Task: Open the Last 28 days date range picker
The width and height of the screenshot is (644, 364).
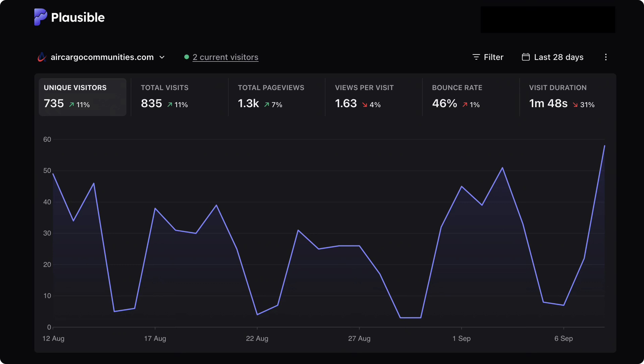Action: click(x=552, y=57)
